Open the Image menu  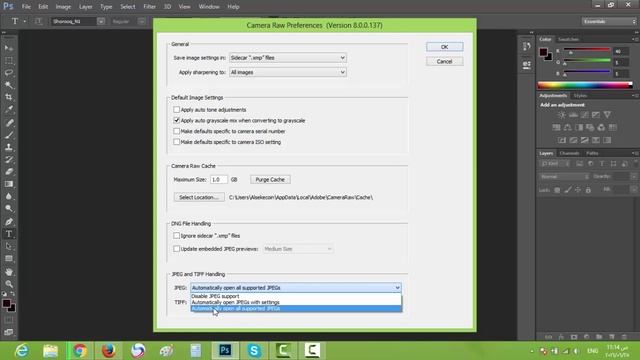pyautogui.click(x=63, y=7)
